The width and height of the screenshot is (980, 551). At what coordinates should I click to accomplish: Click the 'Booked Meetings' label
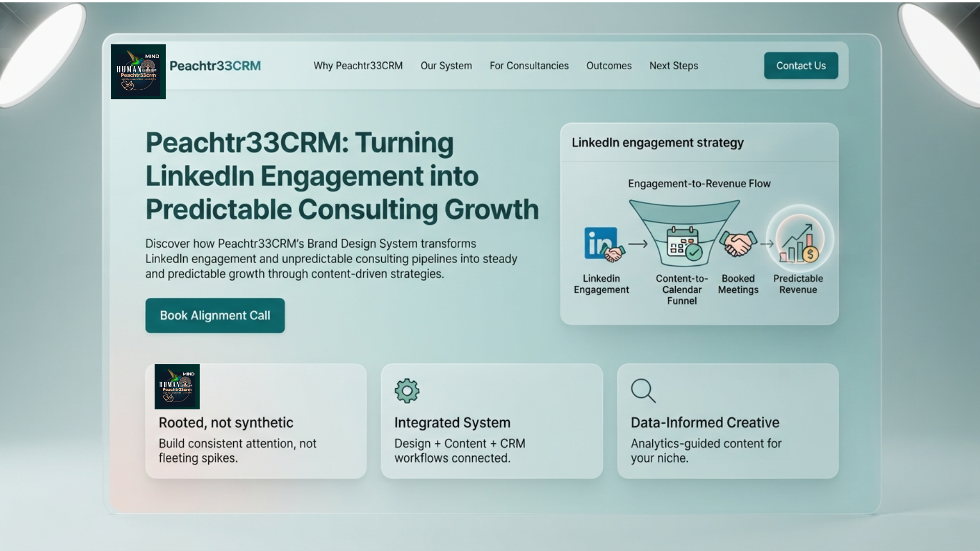point(738,284)
